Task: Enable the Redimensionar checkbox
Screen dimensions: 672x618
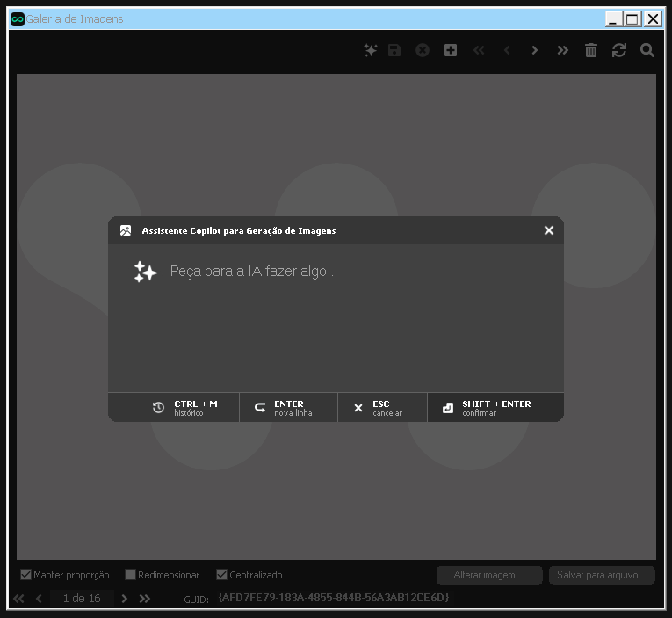Action: [131, 575]
